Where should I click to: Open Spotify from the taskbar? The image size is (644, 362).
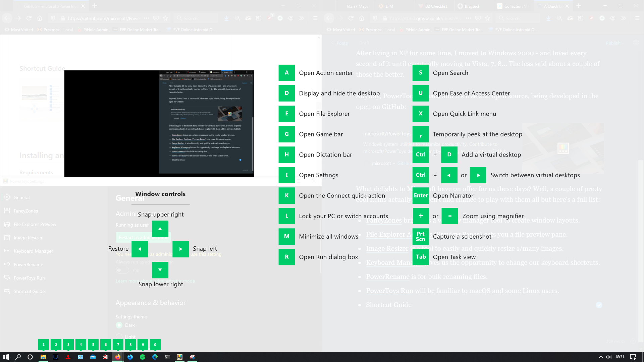[x=143, y=357]
